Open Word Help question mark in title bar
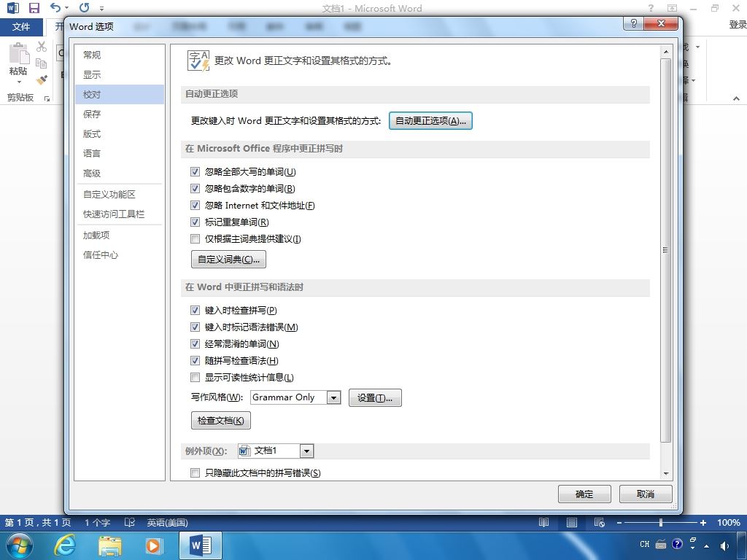 [651, 8]
